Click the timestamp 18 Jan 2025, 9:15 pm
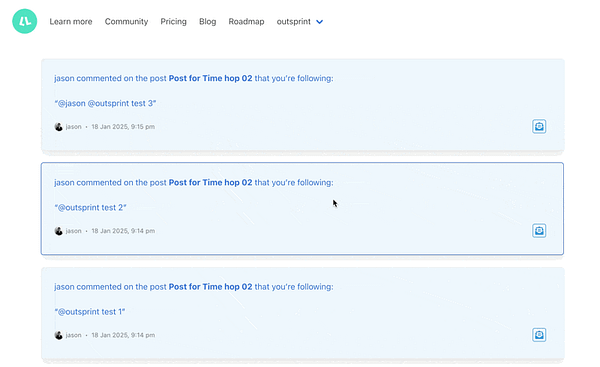Image resolution: width=600 pixels, height=367 pixels. point(123,127)
